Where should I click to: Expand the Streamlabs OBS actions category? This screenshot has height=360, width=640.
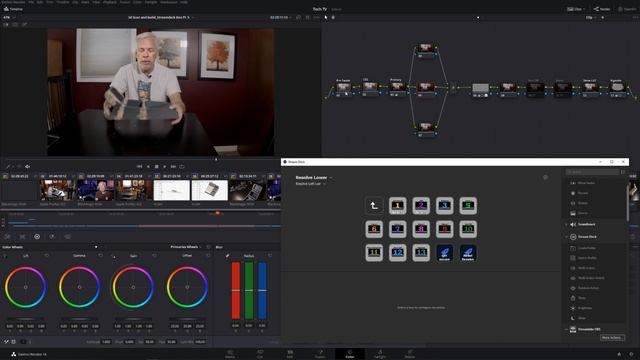click(x=567, y=329)
